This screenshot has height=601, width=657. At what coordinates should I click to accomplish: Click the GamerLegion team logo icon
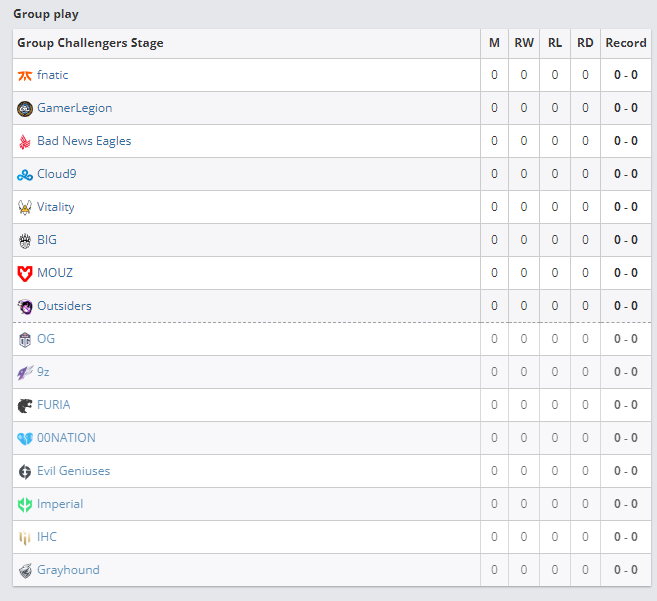click(x=25, y=108)
